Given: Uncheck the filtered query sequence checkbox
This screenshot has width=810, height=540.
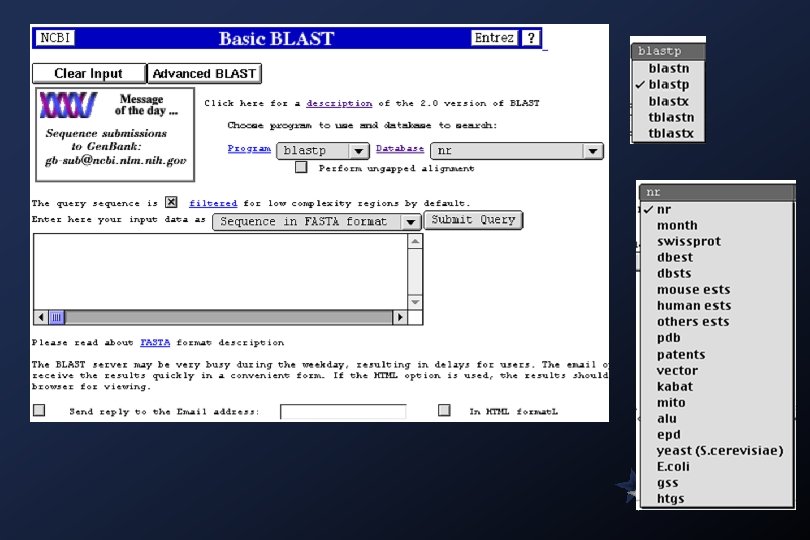Looking at the screenshot, I should pos(171,202).
